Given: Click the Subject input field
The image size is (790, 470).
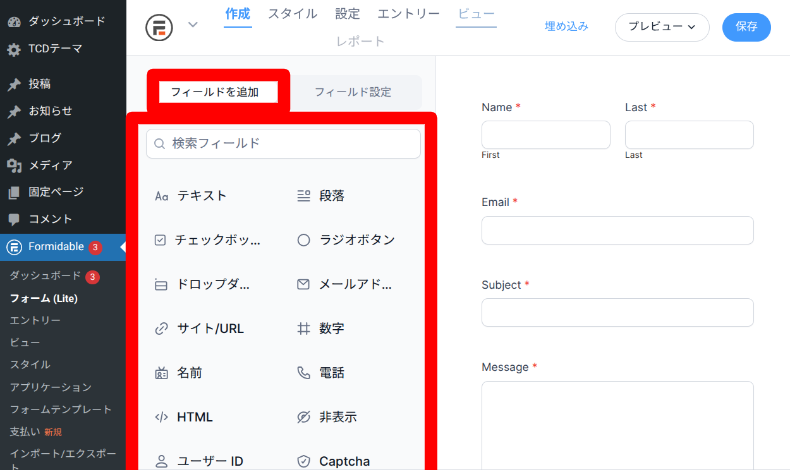Looking at the screenshot, I should 617,313.
